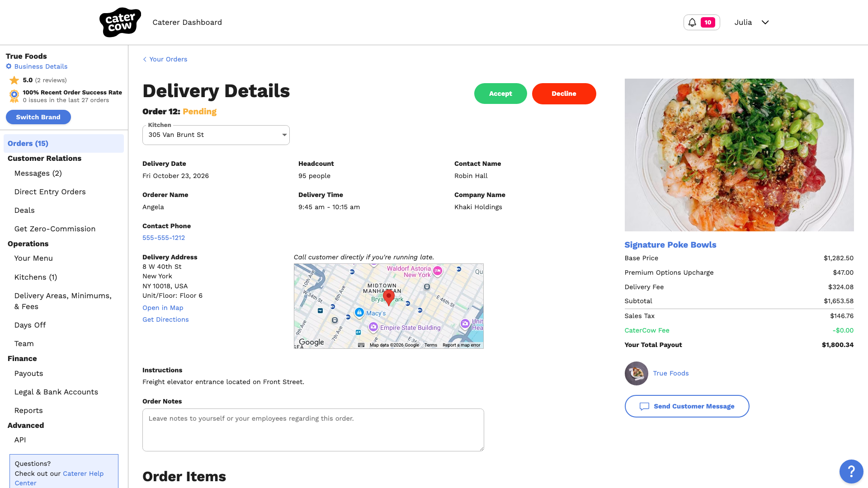868x488 pixels.
Task: Open Orders (15) in sidebar
Action: (x=64, y=143)
